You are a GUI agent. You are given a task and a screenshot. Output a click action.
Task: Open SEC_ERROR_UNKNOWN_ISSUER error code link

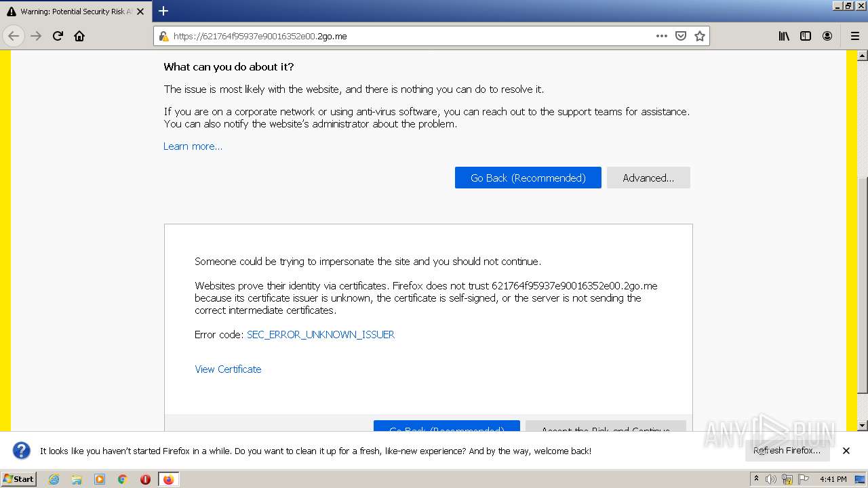321,335
